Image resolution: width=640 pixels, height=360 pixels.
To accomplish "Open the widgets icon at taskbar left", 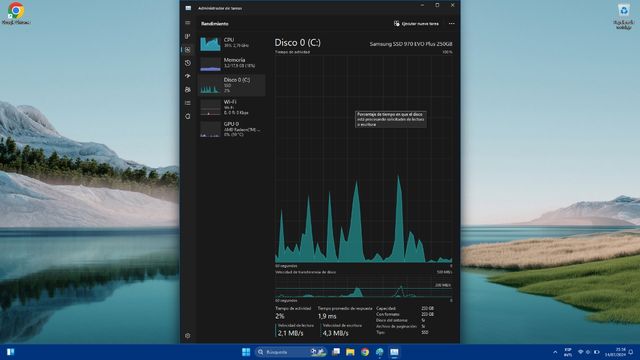I will [x=11, y=352].
